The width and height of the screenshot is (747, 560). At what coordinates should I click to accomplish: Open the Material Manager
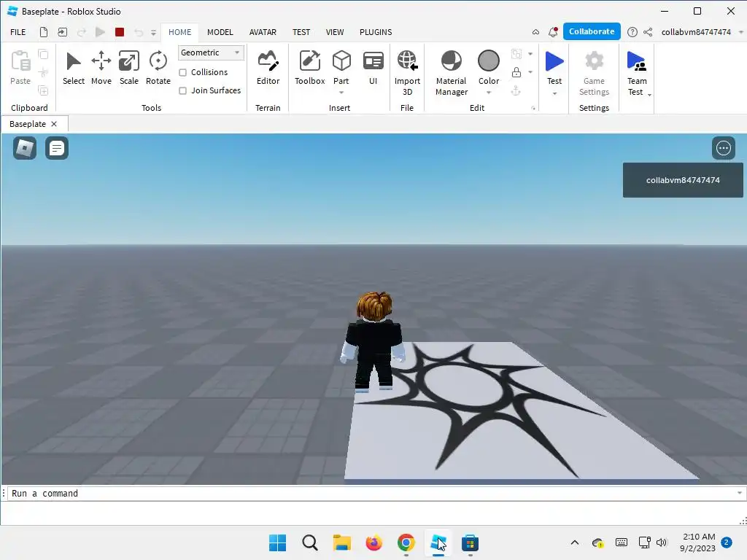451,72
